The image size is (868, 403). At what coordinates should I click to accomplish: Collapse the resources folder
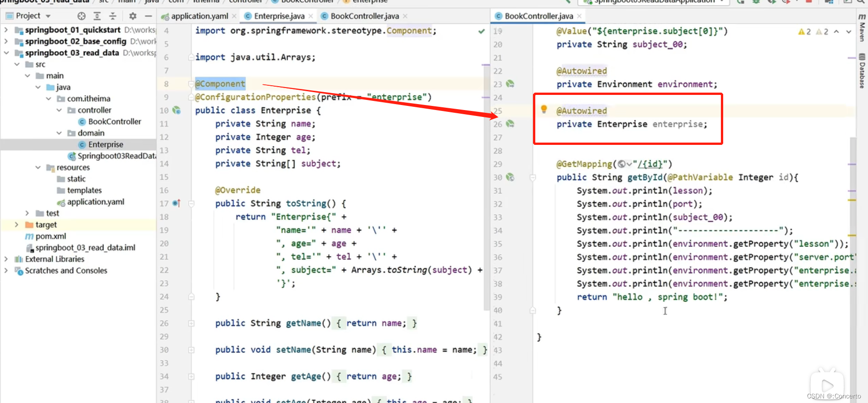(x=38, y=167)
